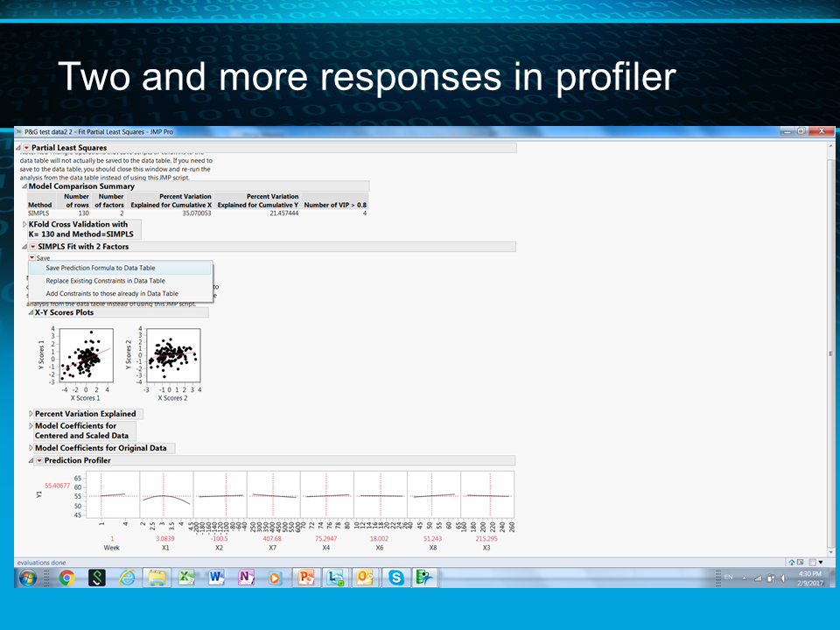The width and height of the screenshot is (840, 630).
Task: Click the data table icon in JMP status bar
Action: pos(801,562)
